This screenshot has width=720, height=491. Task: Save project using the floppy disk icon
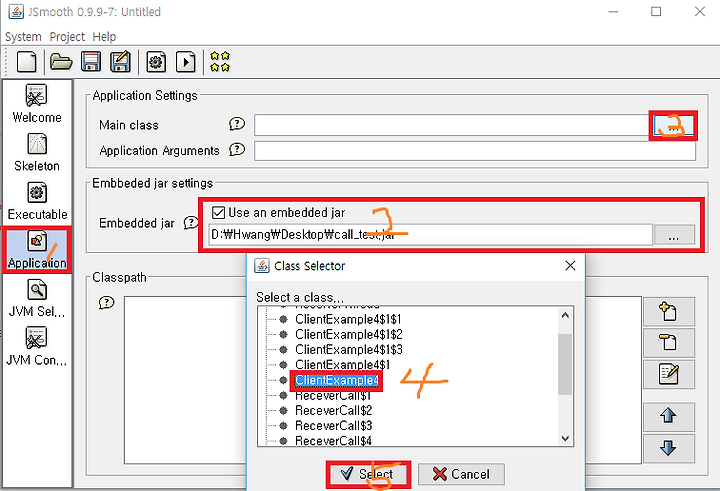point(91,62)
